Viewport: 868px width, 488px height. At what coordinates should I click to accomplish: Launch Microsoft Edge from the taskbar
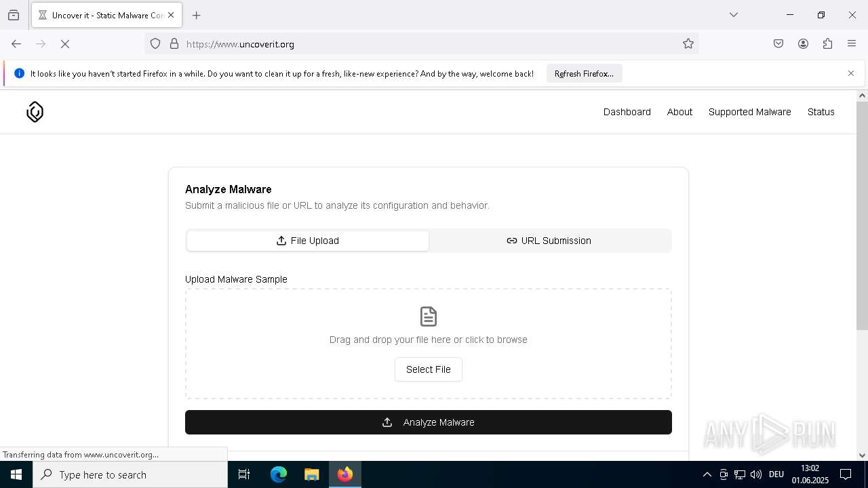(279, 474)
